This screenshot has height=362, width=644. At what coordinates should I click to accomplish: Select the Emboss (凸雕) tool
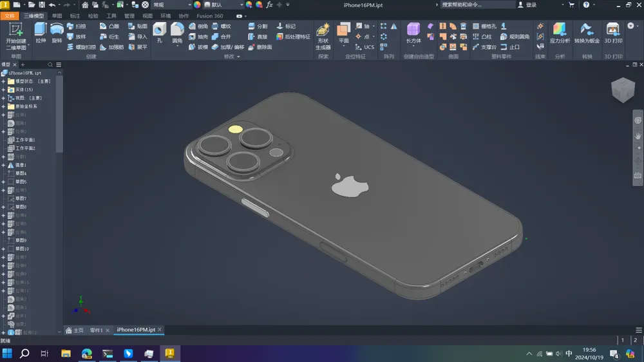(109, 26)
